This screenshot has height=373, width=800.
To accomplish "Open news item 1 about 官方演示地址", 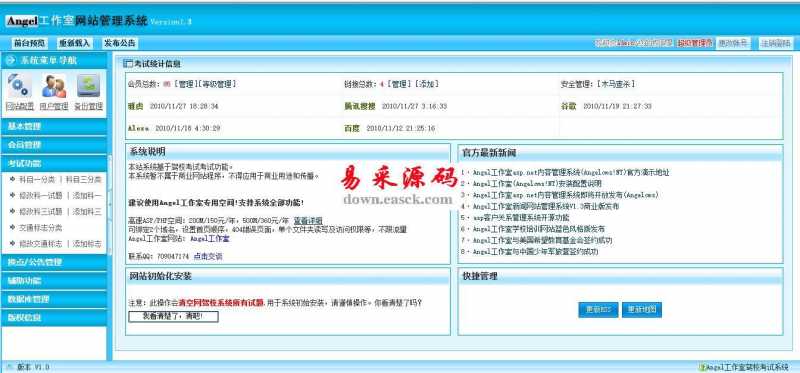I will point(571,172).
